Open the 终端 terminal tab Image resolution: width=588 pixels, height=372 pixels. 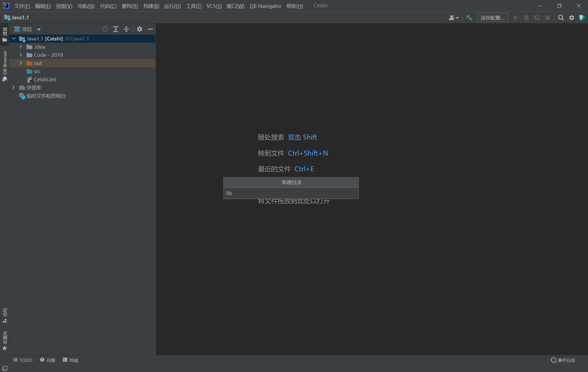tap(71, 360)
